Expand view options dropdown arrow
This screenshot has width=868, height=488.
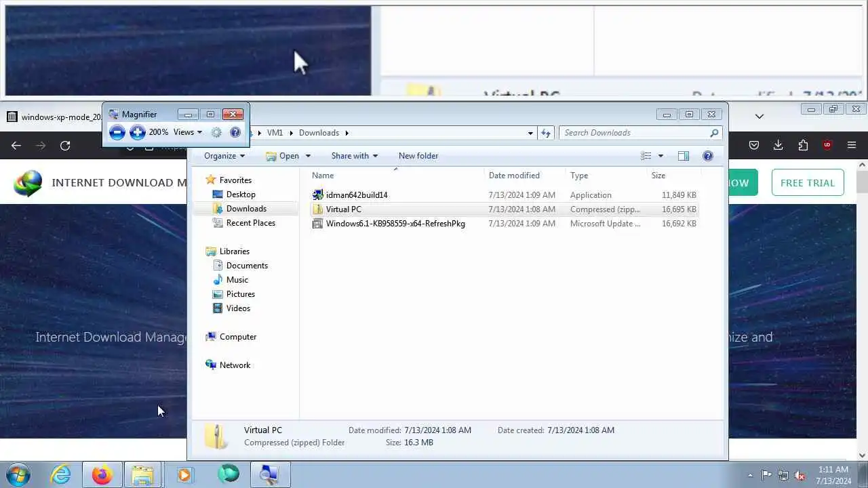tap(660, 156)
